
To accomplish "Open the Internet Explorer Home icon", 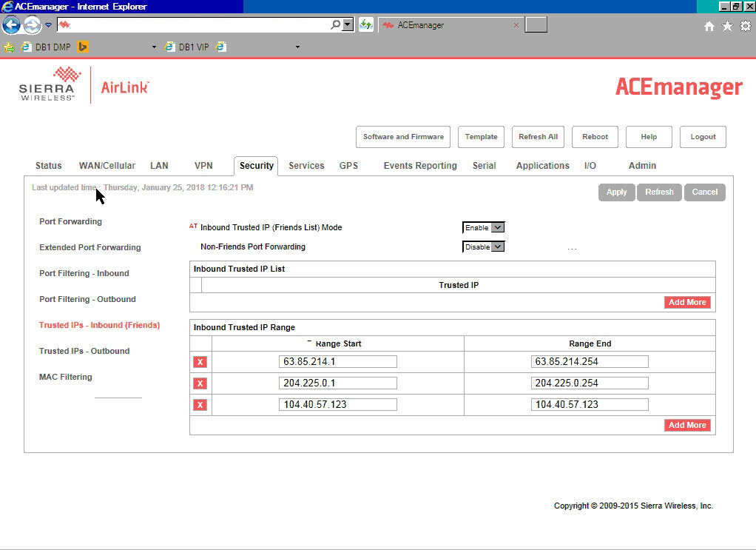I will (x=709, y=26).
